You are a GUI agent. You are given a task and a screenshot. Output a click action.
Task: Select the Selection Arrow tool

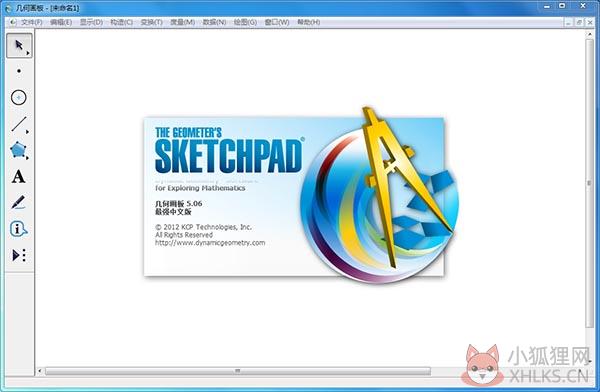[x=19, y=46]
